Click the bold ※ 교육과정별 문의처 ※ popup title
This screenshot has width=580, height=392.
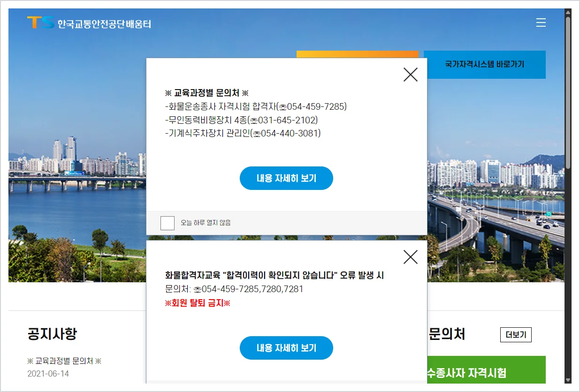pyautogui.click(x=206, y=93)
